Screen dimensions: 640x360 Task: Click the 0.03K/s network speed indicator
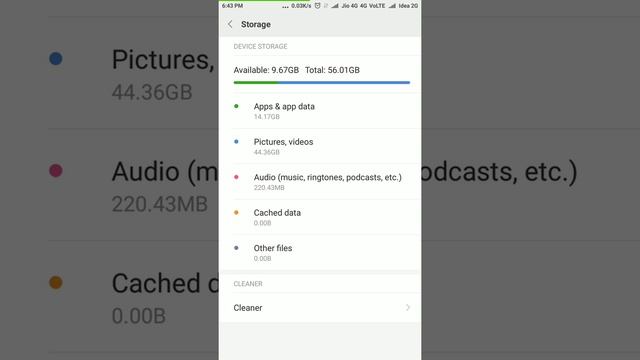[301, 6]
